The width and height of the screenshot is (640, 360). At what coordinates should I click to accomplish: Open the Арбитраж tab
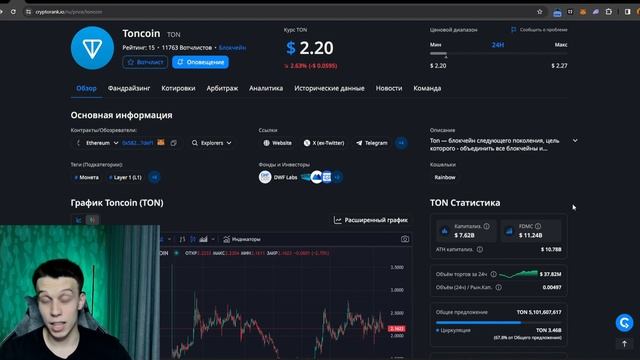[x=222, y=88]
